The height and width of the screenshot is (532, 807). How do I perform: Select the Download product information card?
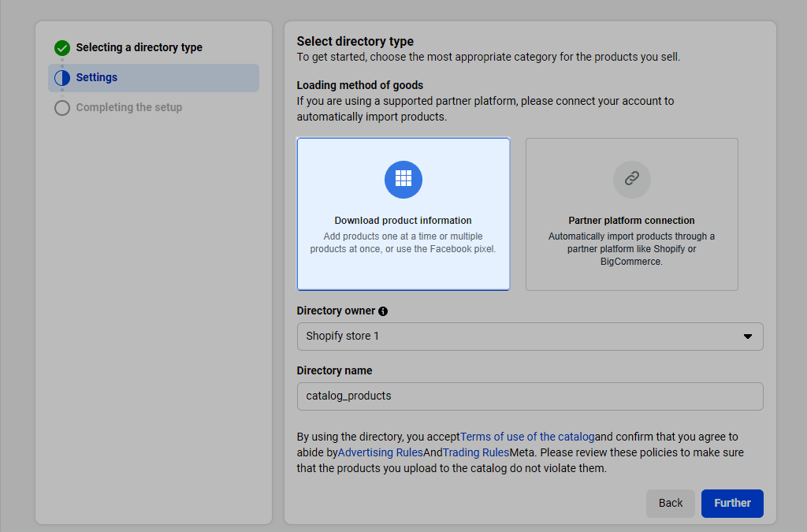pyautogui.click(x=403, y=214)
